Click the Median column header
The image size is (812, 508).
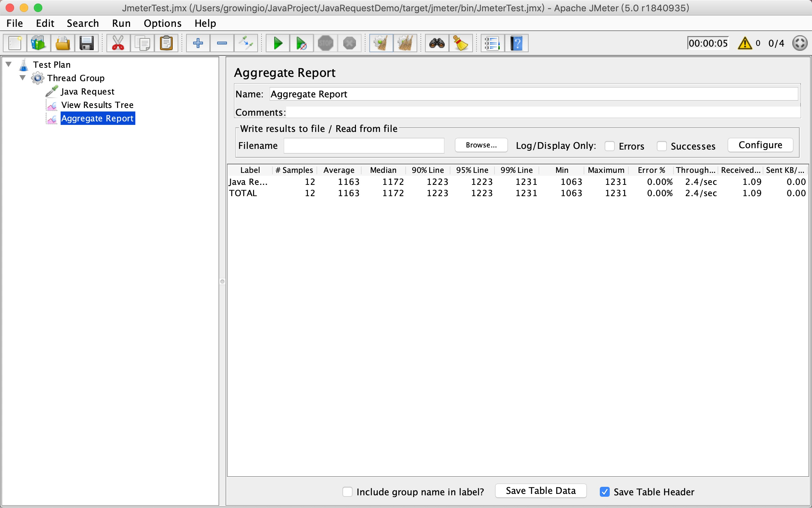383,170
